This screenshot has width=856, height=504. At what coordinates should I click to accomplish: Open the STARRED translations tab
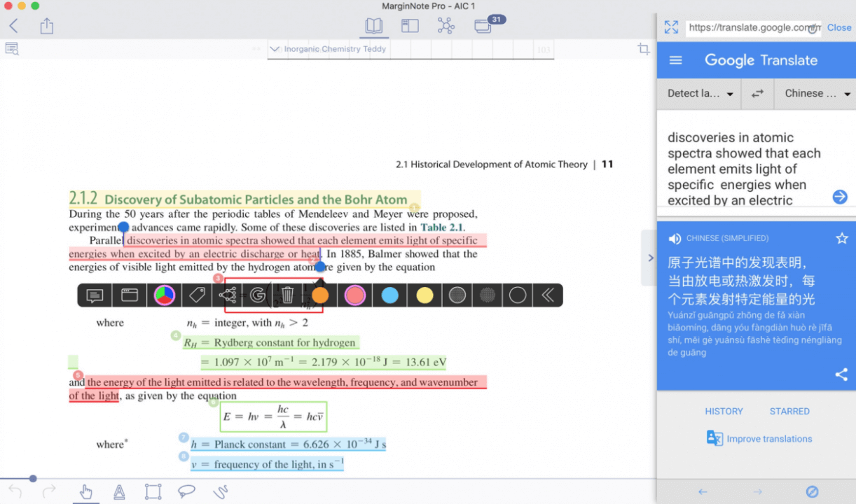point(789,412)
